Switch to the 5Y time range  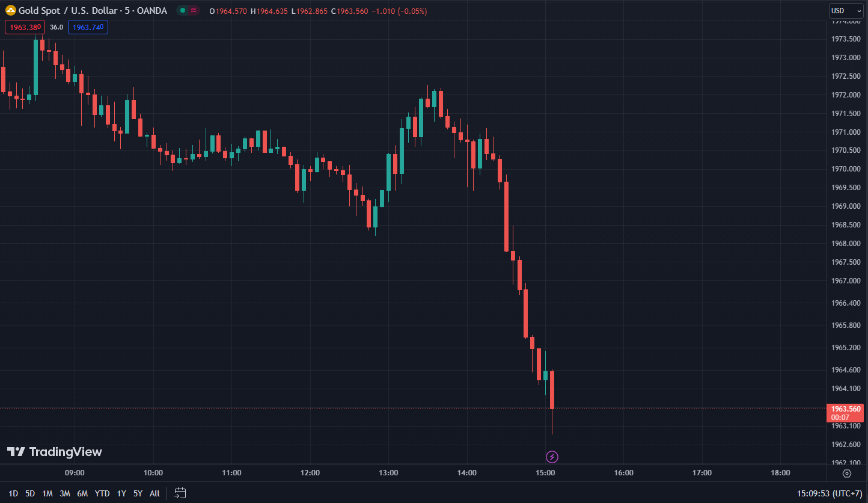pyautogui.click(x=138, y=493)
